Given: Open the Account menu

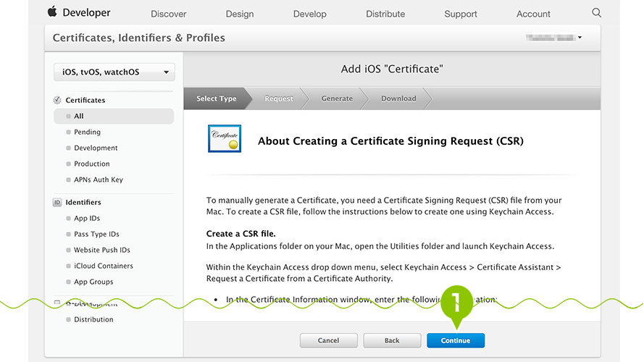Looking at the screenshot, I should [x=533, y=14].
